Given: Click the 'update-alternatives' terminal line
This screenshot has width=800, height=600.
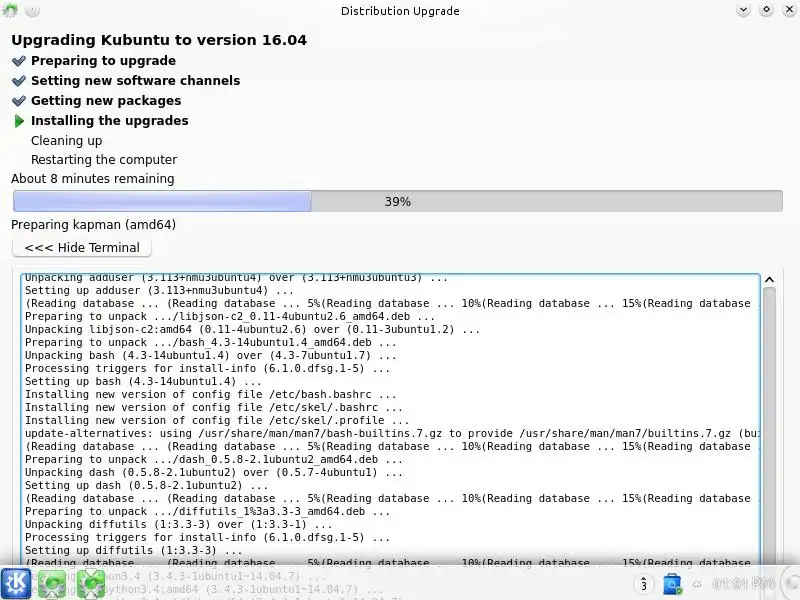Looking at the screenshot, I should 392,433.
